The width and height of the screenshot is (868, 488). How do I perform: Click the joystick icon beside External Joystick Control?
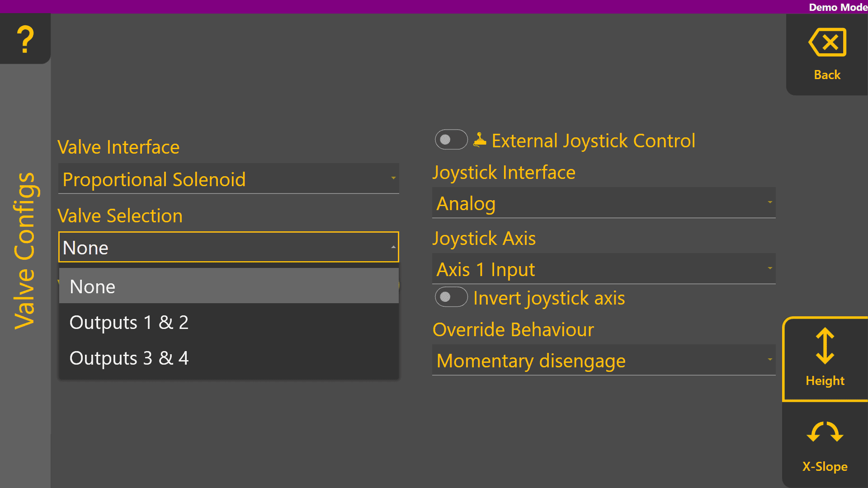[x=480, y=140]
